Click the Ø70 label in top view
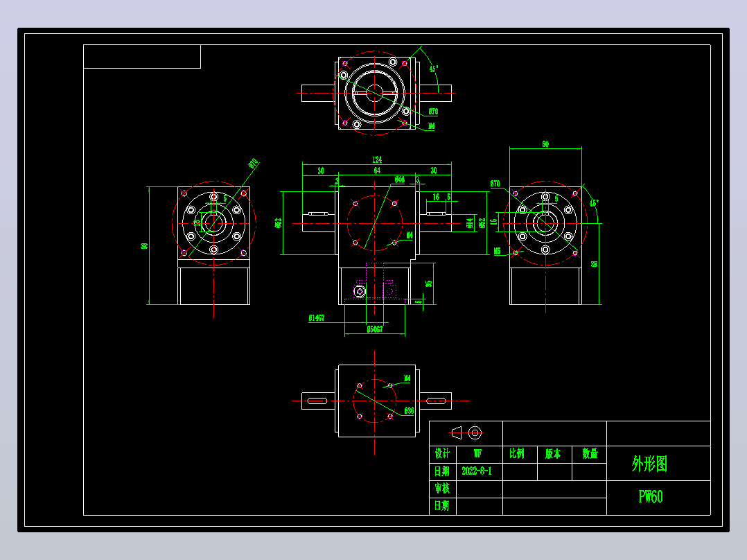747x560 pixels. [433, 112]
